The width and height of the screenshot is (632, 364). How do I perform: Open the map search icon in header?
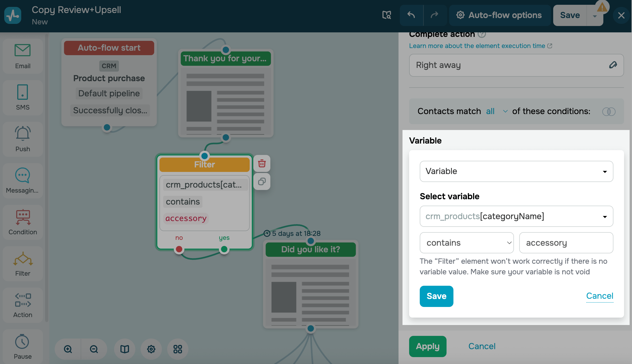point(387,15)
